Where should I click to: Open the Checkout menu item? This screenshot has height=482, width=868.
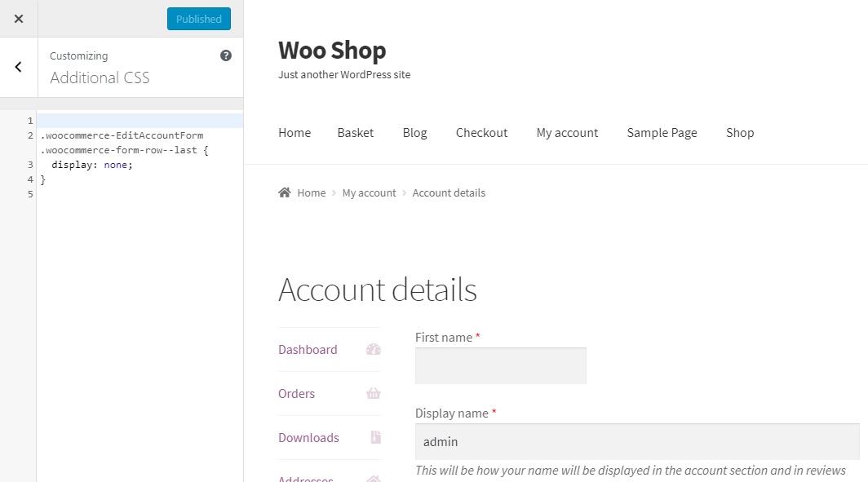tap(481, 133)
